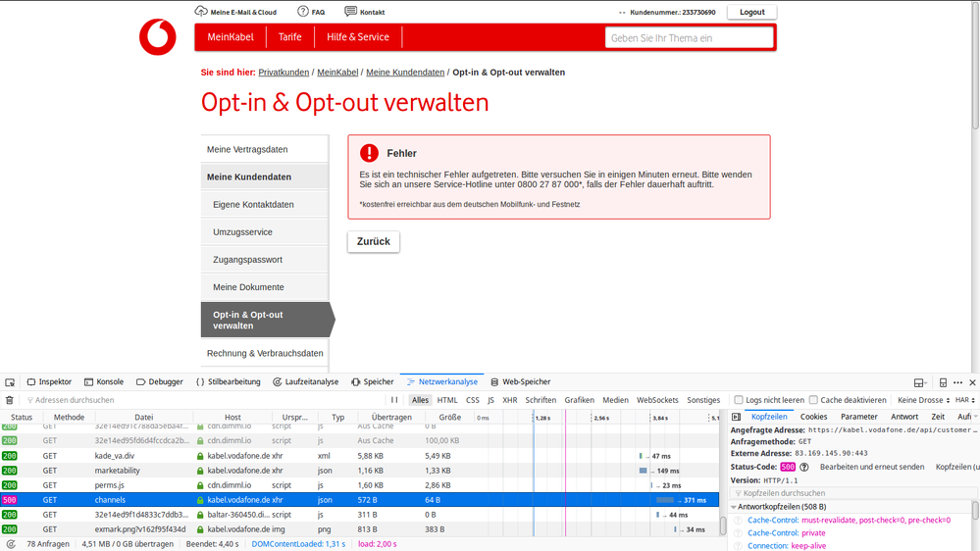Sort requests by the Status column
980x551 pixels.
pyautogui.click(x=22, y=418)
